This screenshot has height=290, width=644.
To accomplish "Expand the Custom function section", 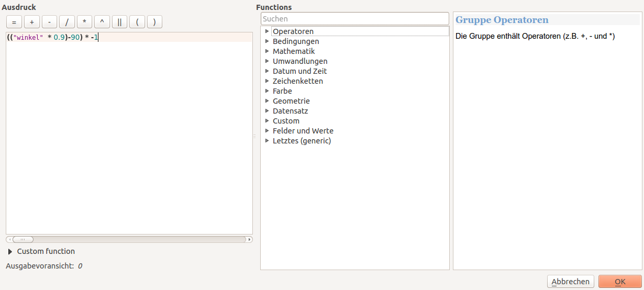I will click(x=10, y=252).
